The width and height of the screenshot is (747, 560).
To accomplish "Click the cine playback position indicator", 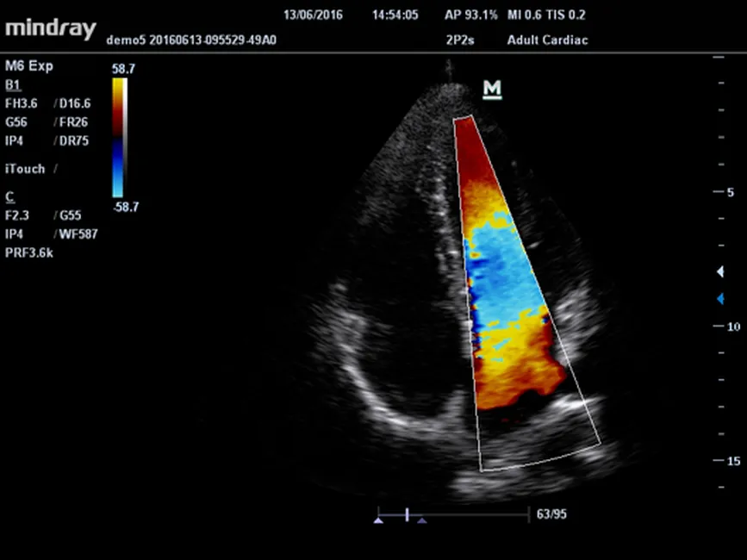I will 407,514.
